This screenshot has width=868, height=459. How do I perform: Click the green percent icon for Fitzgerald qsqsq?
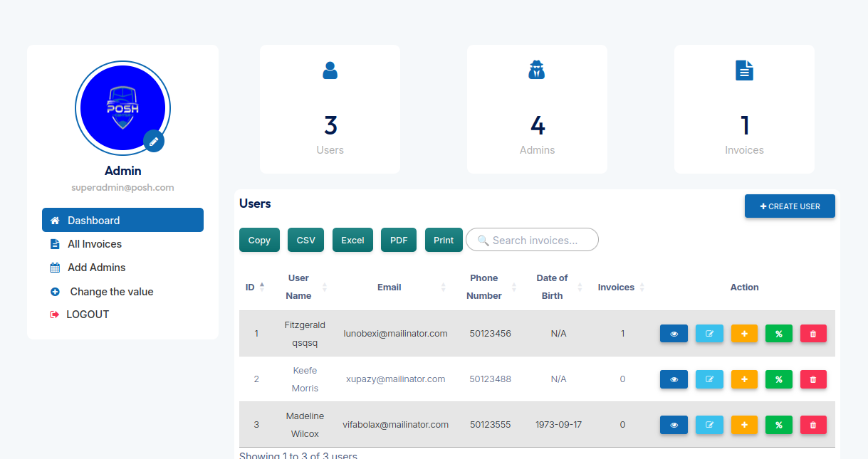tap(779, 333)
